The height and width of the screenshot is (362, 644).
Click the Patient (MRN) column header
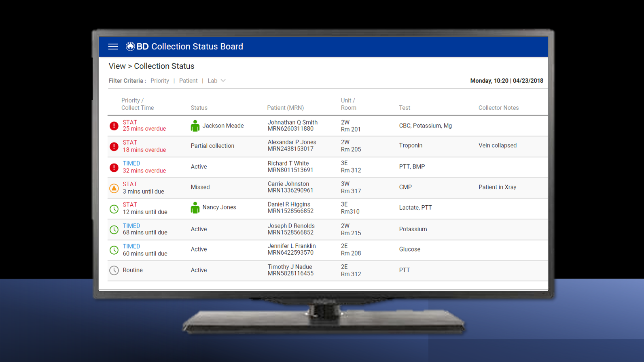285,108
